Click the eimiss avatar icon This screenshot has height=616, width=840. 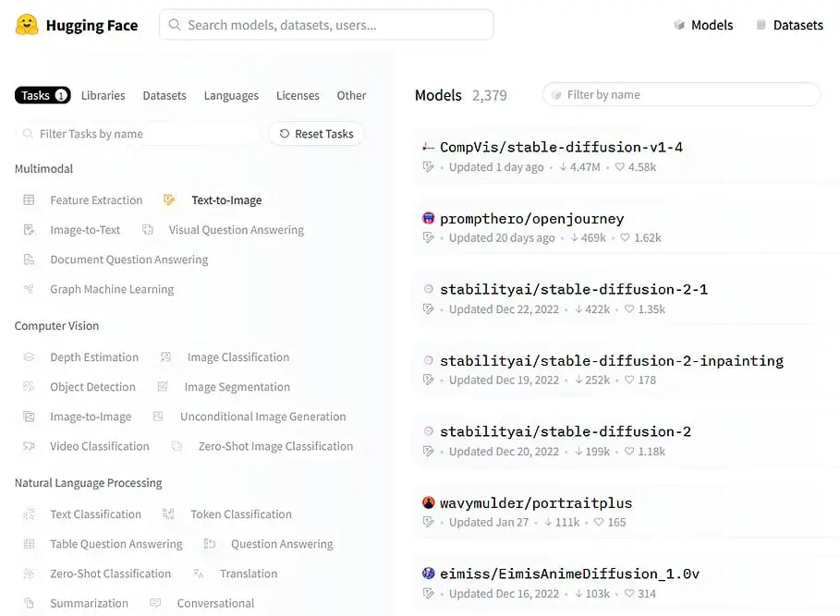pos(429,574)
